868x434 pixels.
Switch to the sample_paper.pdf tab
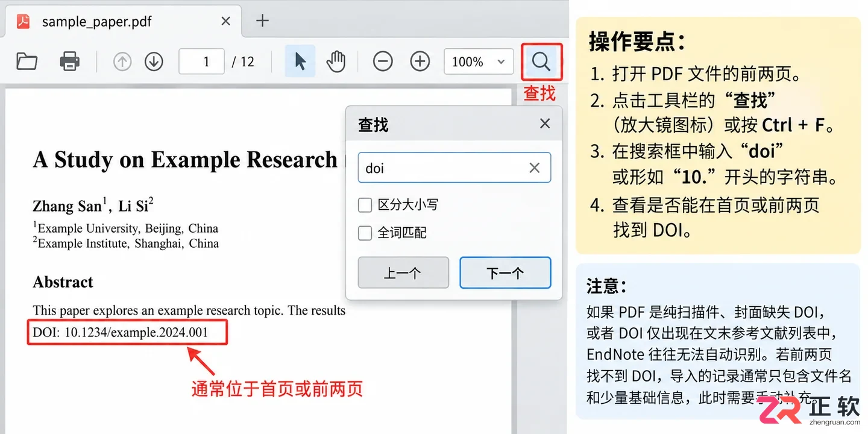click(124, 22)
